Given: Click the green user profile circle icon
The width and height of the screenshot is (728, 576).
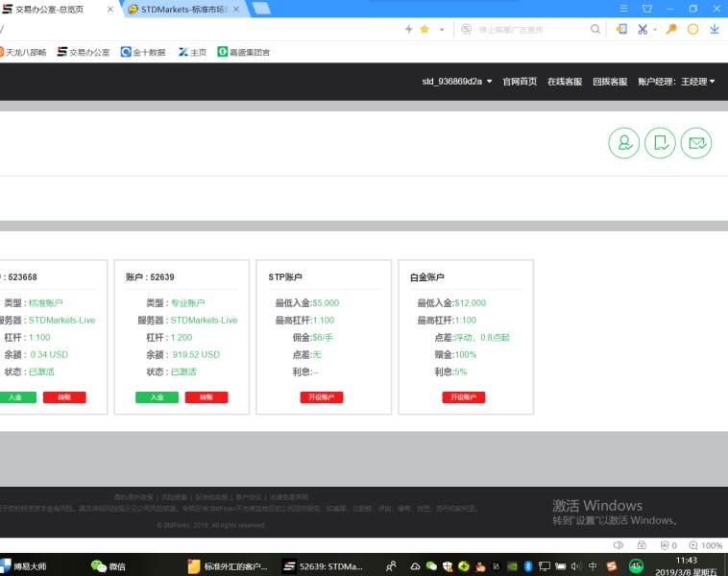Looking at the screenshot, I should click(623, 143).
